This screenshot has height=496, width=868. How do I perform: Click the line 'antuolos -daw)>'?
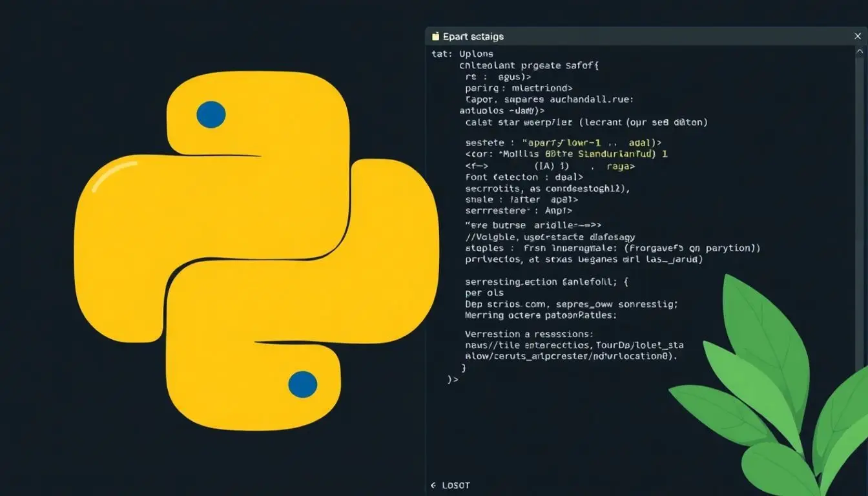pyautogui.click(x=502, y=110)
